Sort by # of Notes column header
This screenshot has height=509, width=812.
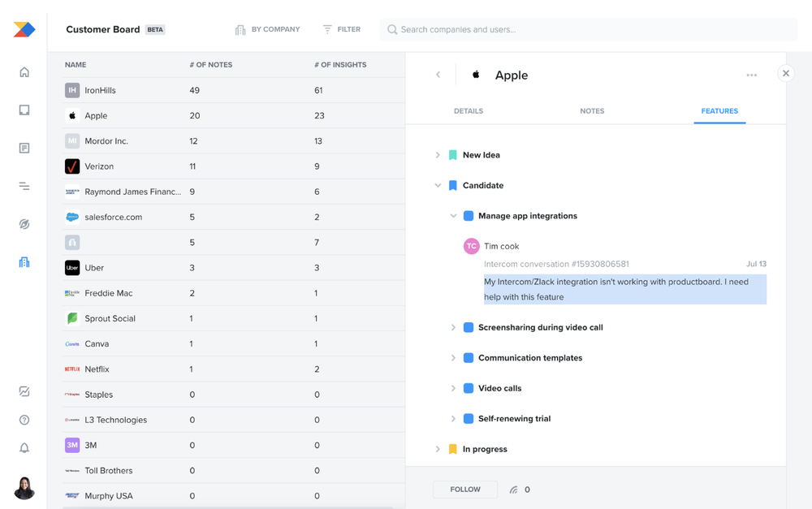(x=211, y=65)
